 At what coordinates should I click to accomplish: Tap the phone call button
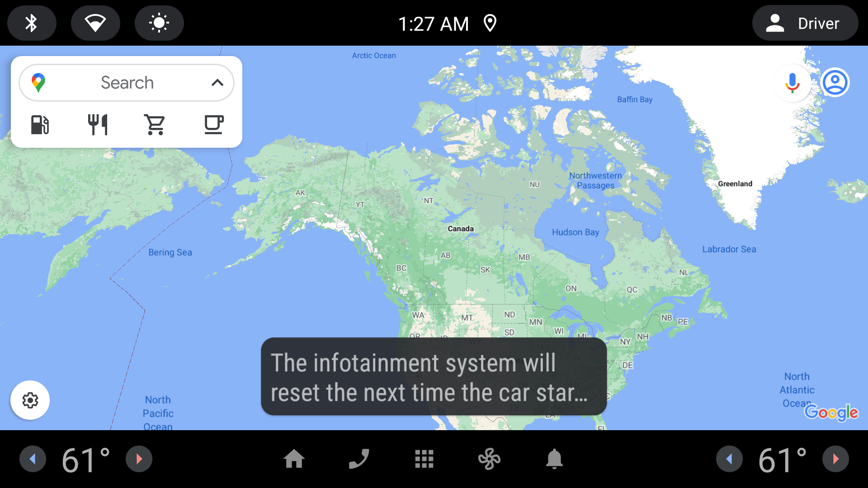click(x=359, y=459)
